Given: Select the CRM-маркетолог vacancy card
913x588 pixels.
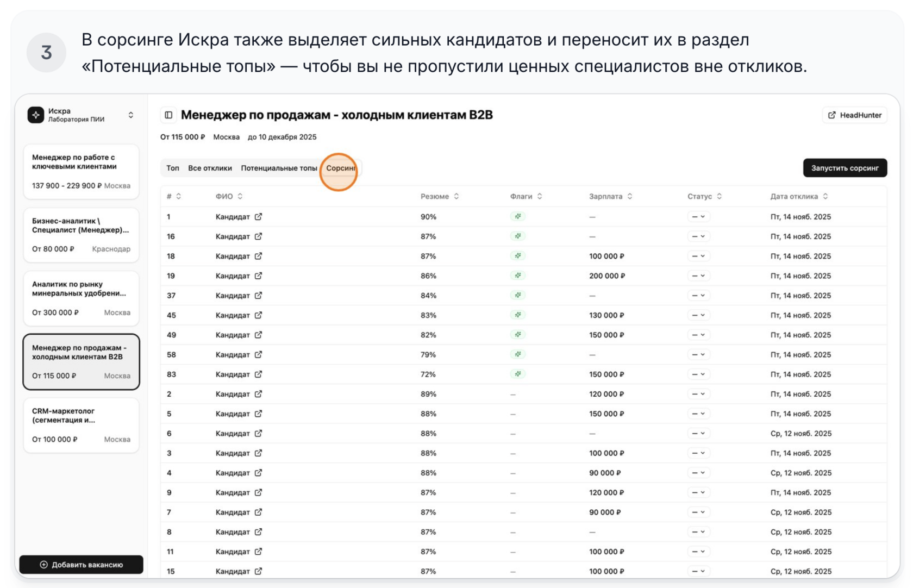Looking at the screenshot, I should pos(82,426).
